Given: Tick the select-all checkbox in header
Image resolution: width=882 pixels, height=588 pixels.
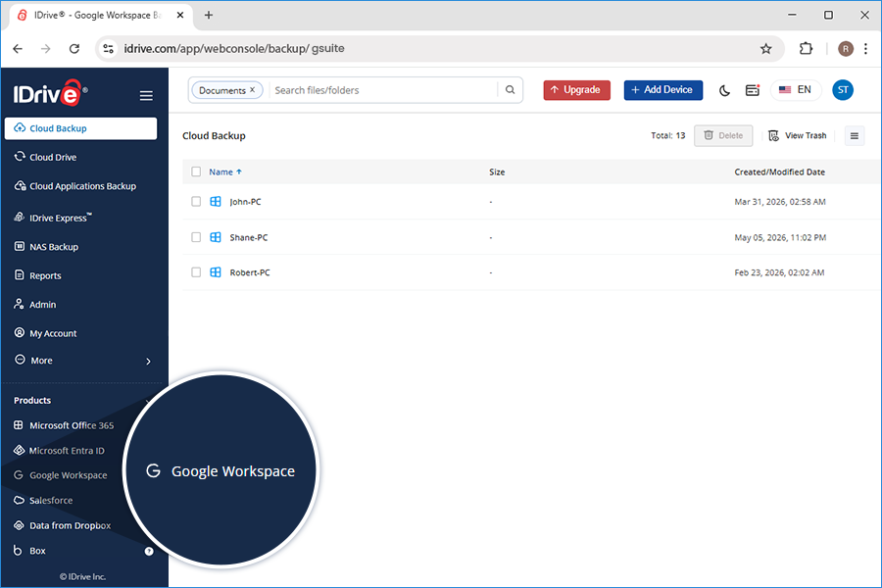Looking at the screenshot, I should (x=196, y=171).
